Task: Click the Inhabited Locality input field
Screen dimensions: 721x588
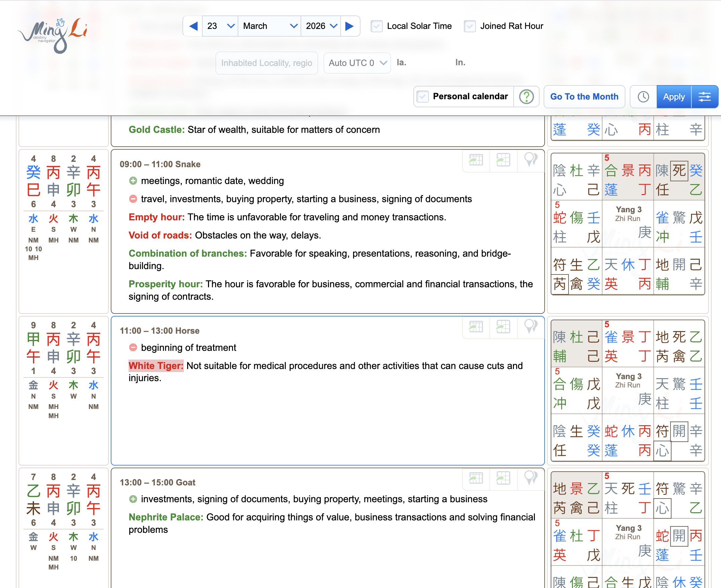Action: [x=267, y=63]
